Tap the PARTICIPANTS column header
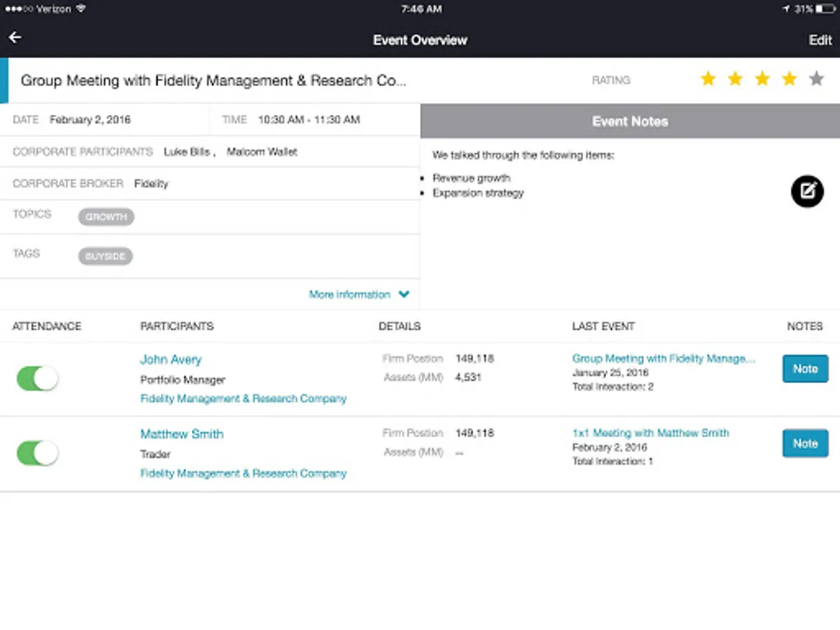The width and height of the screenshot is (840, 630). pyautogui.click(x=177, y=326)
